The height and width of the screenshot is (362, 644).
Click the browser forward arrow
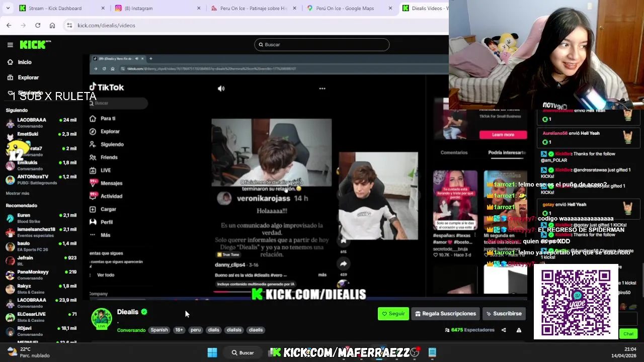click(x=23, y=25)
